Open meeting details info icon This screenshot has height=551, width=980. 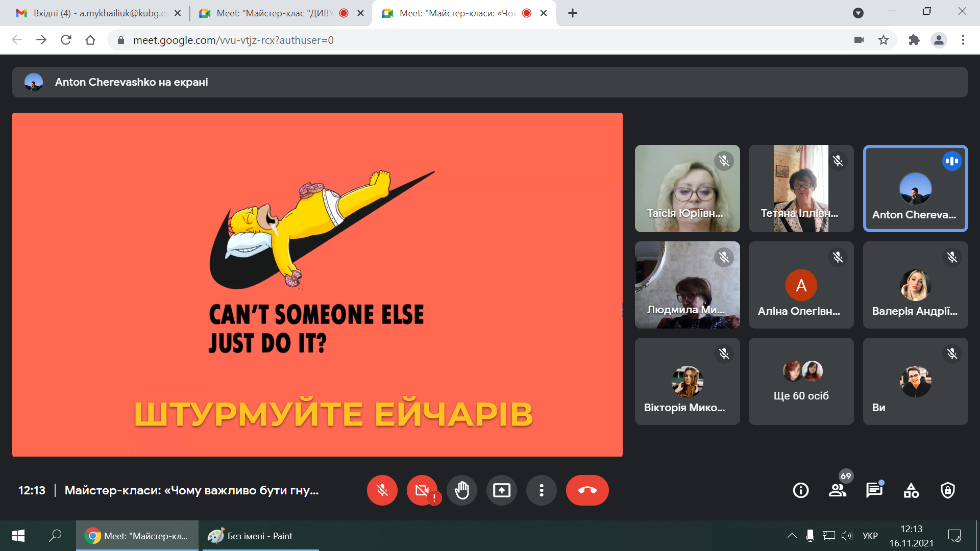800,490
